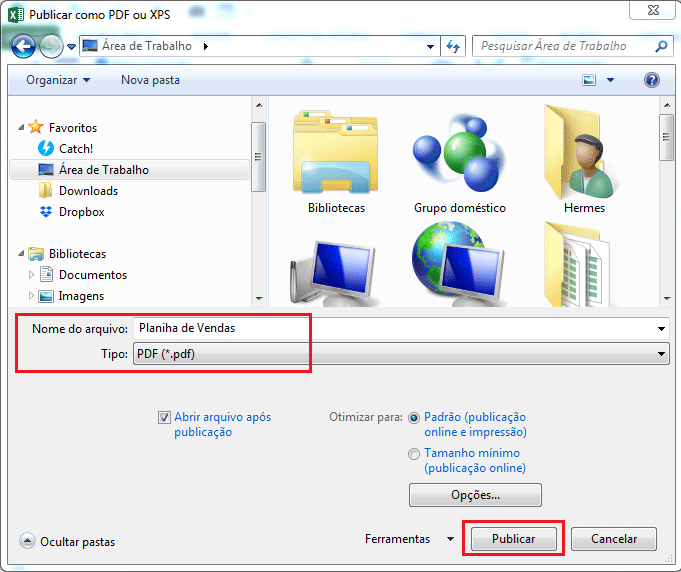Click the change view icon
This screenshot has height=572, width=681.
click(x=590, y=80)
